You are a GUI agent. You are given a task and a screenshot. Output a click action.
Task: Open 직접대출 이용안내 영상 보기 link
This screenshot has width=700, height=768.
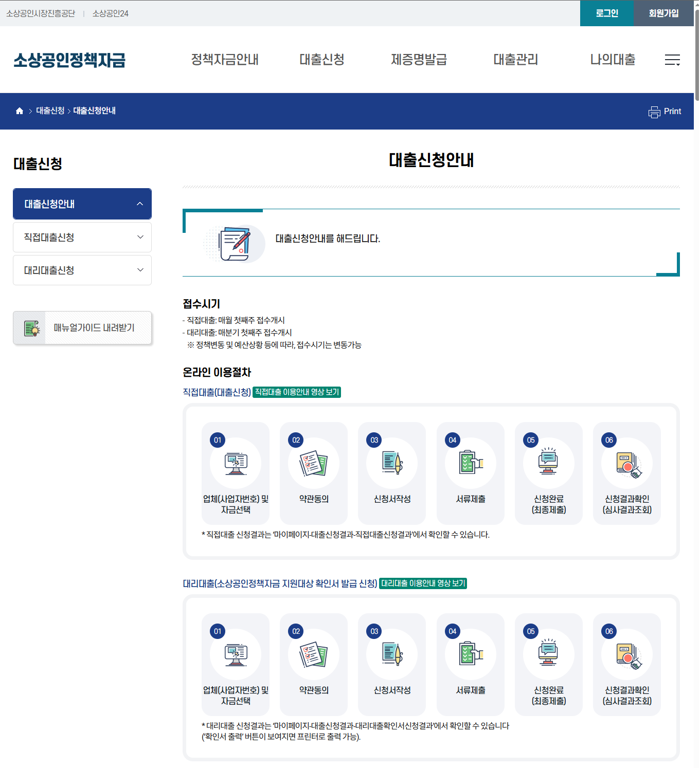coord(296,392)
